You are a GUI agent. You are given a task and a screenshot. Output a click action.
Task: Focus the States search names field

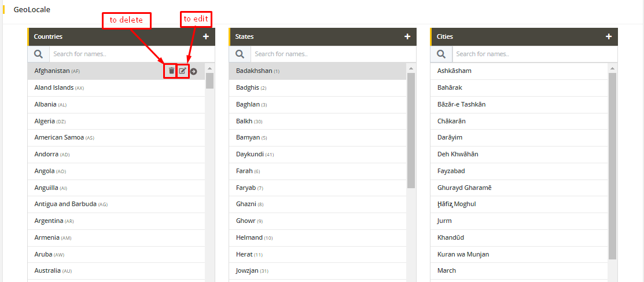coord(333,54)
